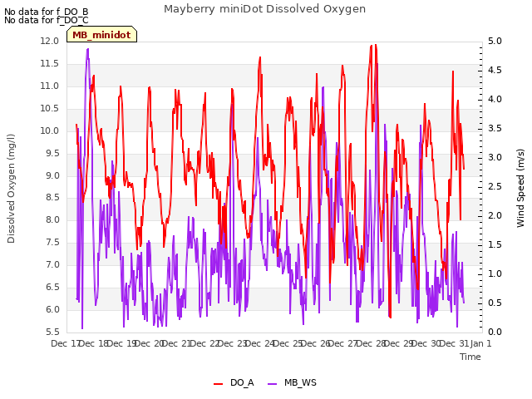Click the 0.0 tick on wind speed axis

(x=495, y=332)
